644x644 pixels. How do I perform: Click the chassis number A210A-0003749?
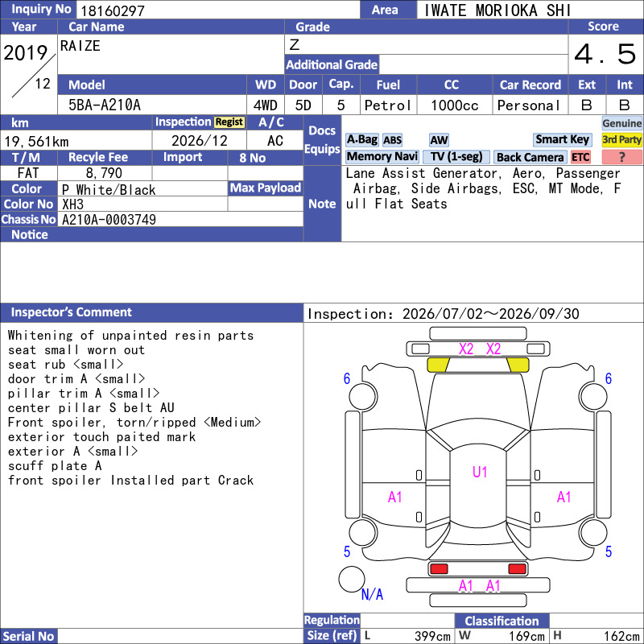coord(109,219)
